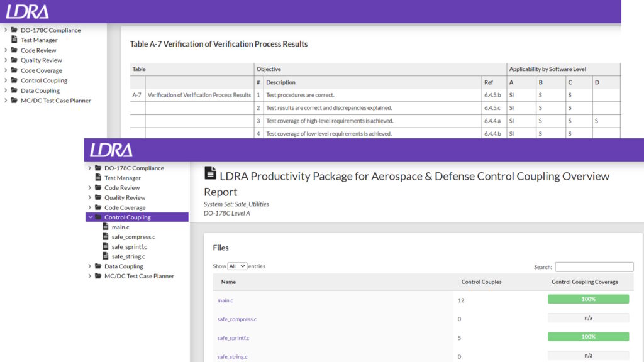
Task: Collapse the Control Coupling node in front window
Action: tap(91, 217)
